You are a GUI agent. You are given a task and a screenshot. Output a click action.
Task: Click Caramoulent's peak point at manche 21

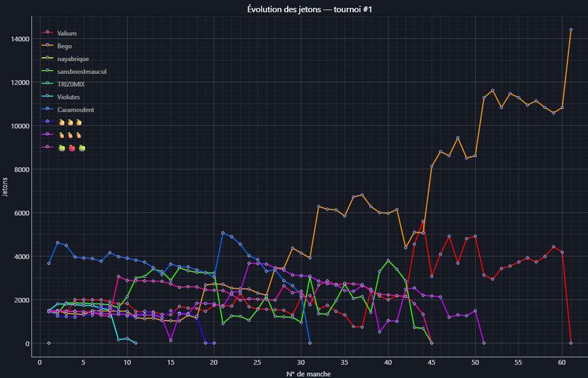point(223,233)
